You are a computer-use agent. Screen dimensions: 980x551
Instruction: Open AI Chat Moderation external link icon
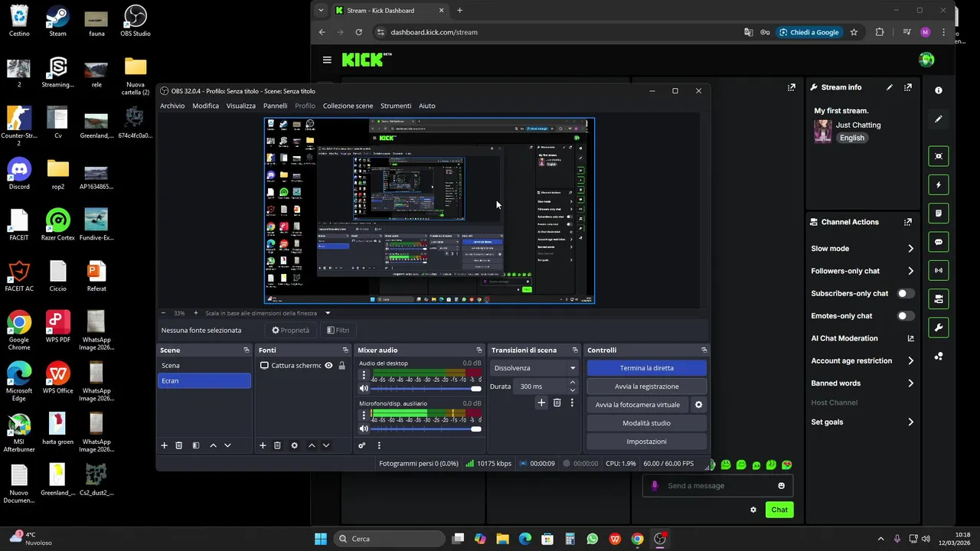[910, 338]
